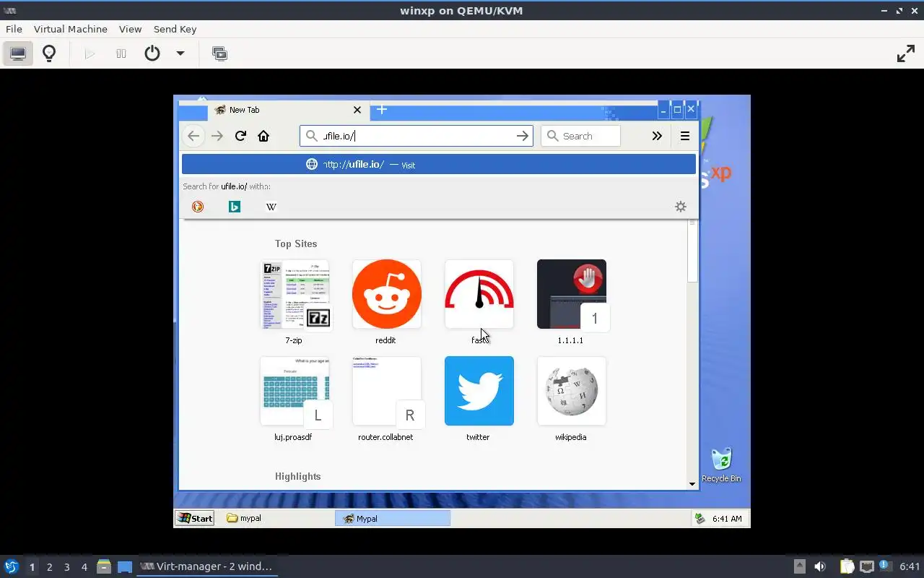
Task: Pause the virtual machine
Action: [x=121, y=53]
